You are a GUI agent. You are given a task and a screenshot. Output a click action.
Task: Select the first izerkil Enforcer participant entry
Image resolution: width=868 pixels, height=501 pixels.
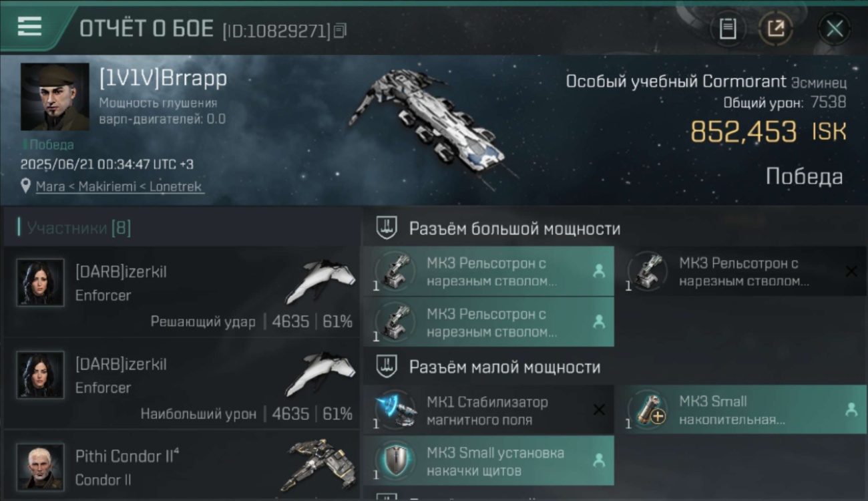click(181, 293)
